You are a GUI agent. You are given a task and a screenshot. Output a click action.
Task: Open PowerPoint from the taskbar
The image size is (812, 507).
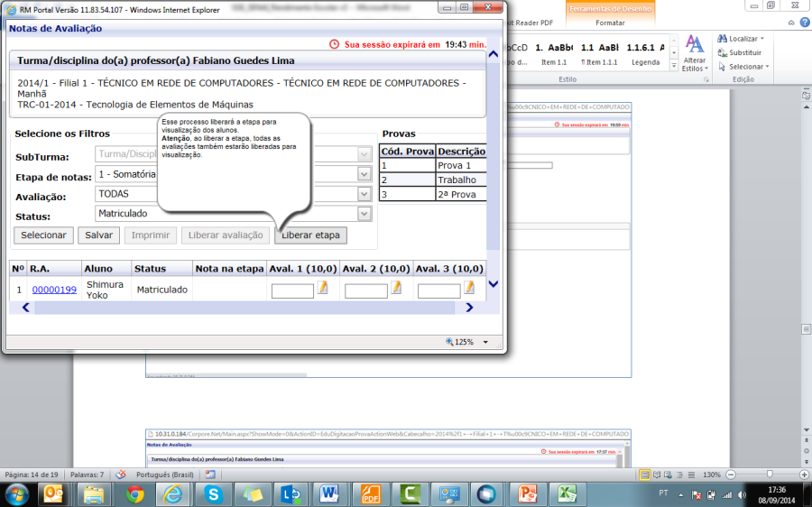click(x=527, y=494)
